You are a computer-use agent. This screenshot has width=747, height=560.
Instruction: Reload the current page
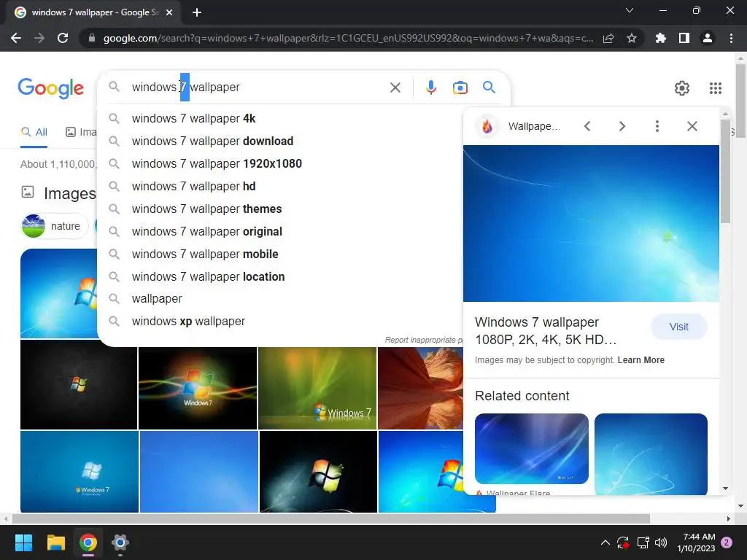(x=63, y=38)
